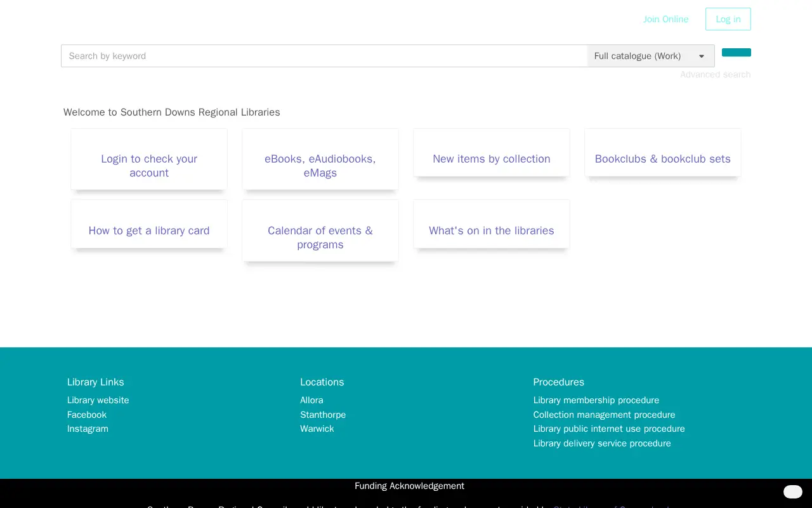Open the New items by collection card
Screen dimensions: 812x508
pos(492,152)
